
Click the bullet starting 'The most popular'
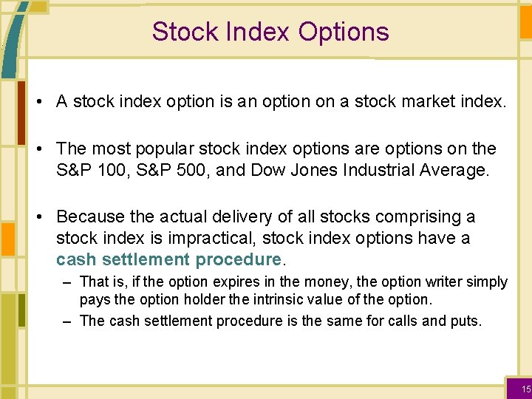click(276, 149)
